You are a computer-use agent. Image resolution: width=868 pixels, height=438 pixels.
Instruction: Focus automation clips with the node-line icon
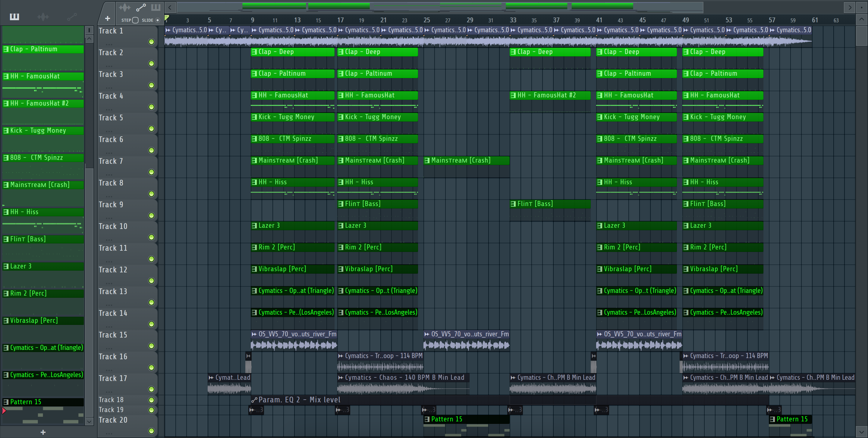point(141,7)
